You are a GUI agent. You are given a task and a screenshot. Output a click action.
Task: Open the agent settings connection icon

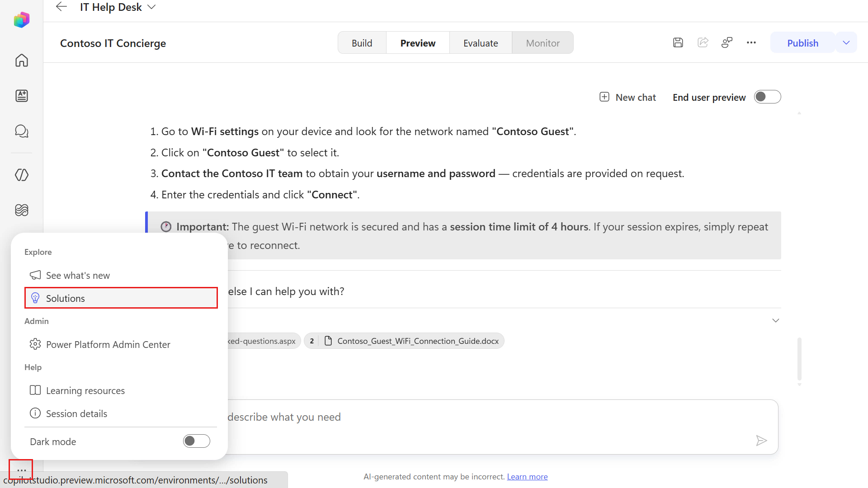point(726,42)
